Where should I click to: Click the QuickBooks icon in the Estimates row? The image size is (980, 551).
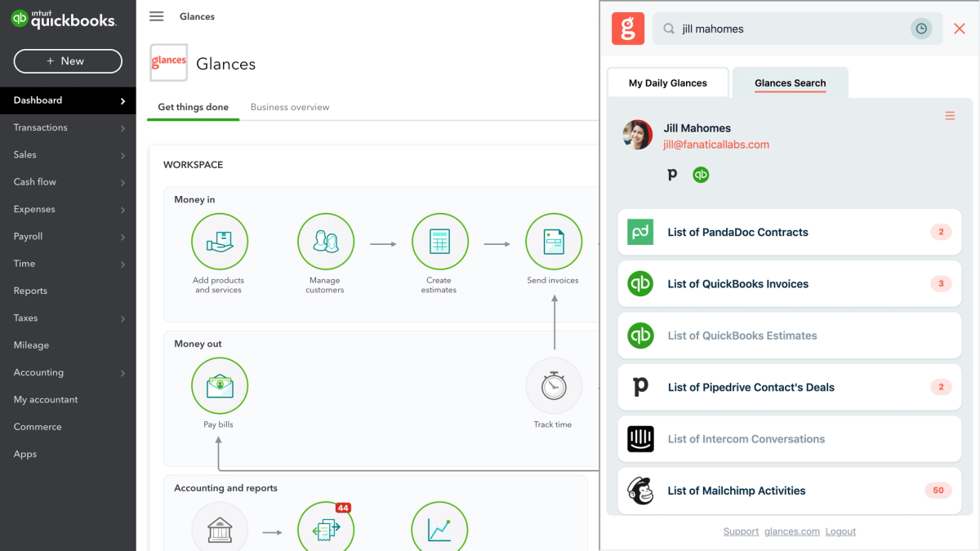[640, 335]
